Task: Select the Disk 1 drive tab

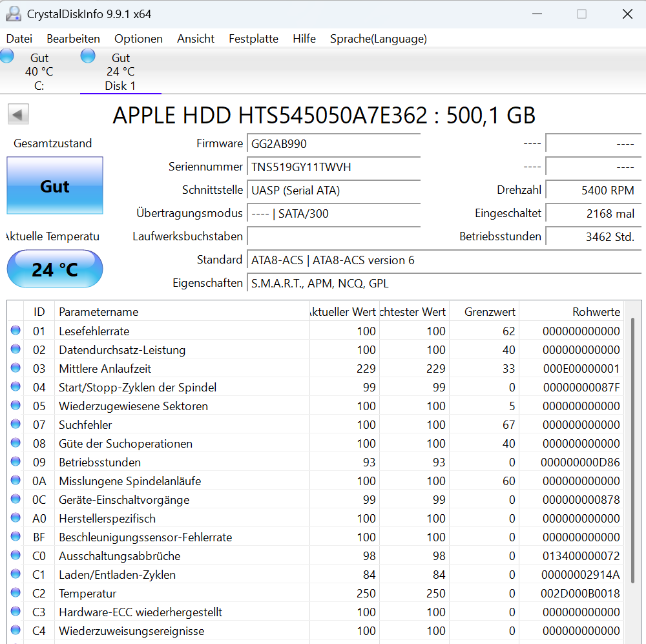Action: pyautogui.click(x=120, y=72)
